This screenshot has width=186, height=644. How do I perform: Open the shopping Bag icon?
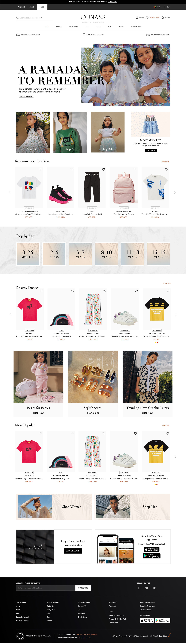(162, 18)
